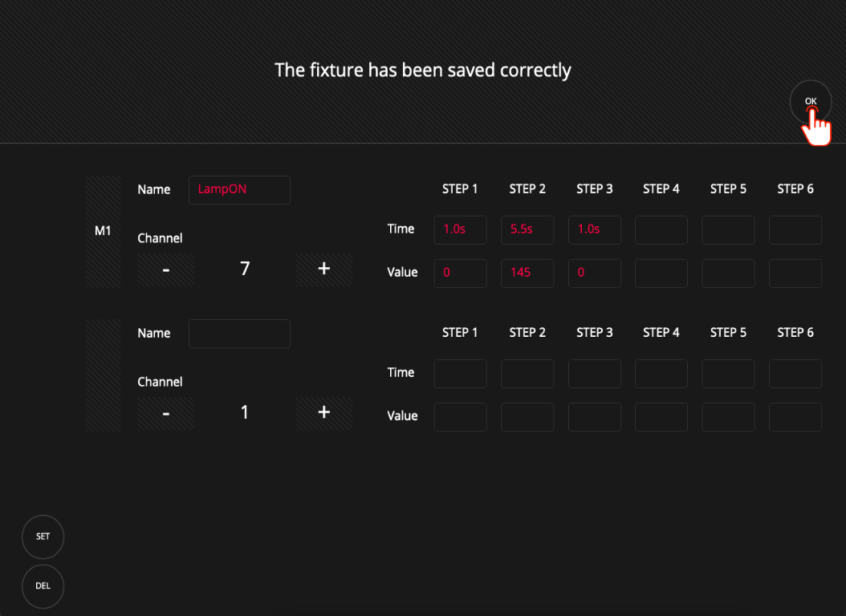The image size is (846, 616).
Task: Set Step 5 value for the unnamed macro
Action: (728, 417)
